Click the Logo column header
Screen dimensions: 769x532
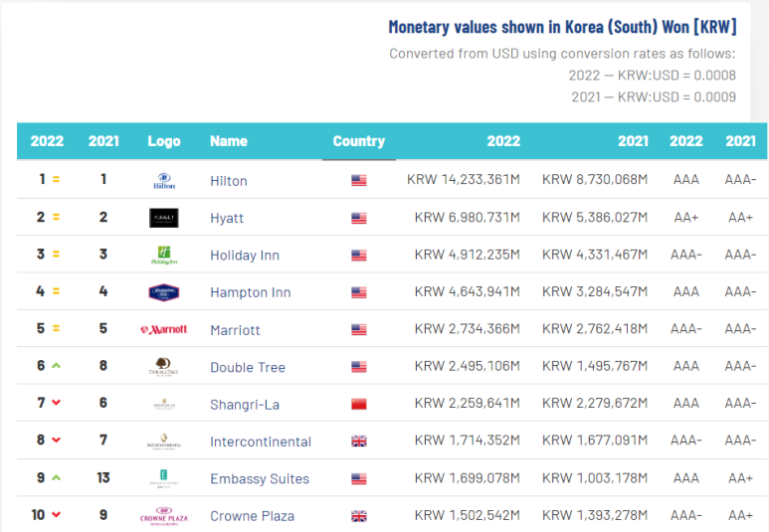(164, 141)
